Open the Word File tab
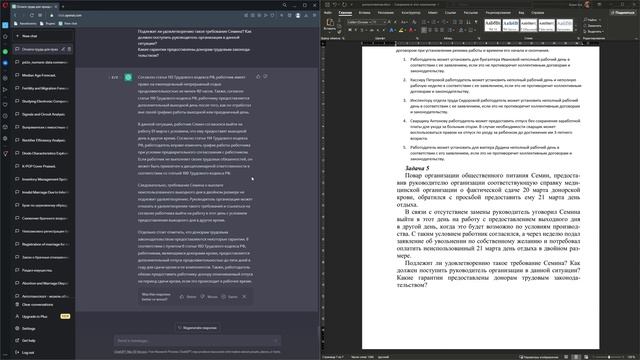 (327, 13)
